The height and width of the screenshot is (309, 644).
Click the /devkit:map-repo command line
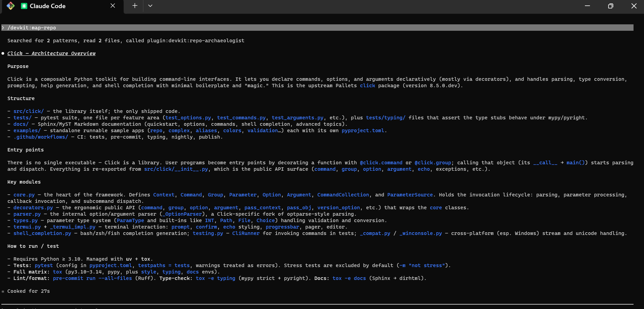(x=317, y=28)
